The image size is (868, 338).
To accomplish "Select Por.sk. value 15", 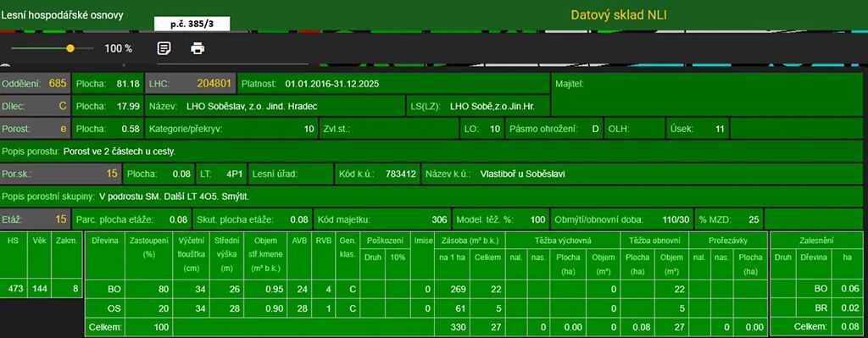I will tap(113, 174).
